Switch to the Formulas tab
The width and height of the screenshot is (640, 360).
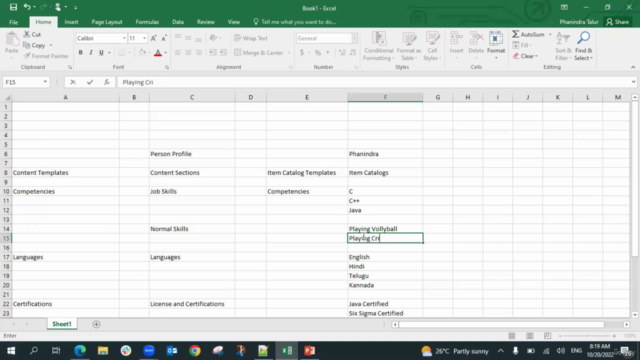click(147, 22)
